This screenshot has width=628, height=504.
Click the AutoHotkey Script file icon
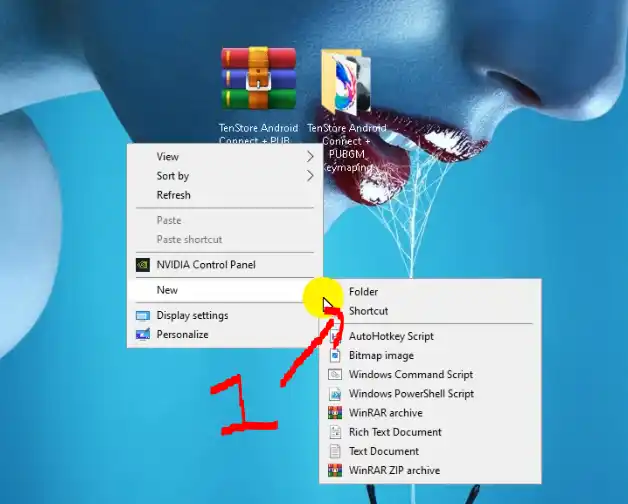[335, 337]
